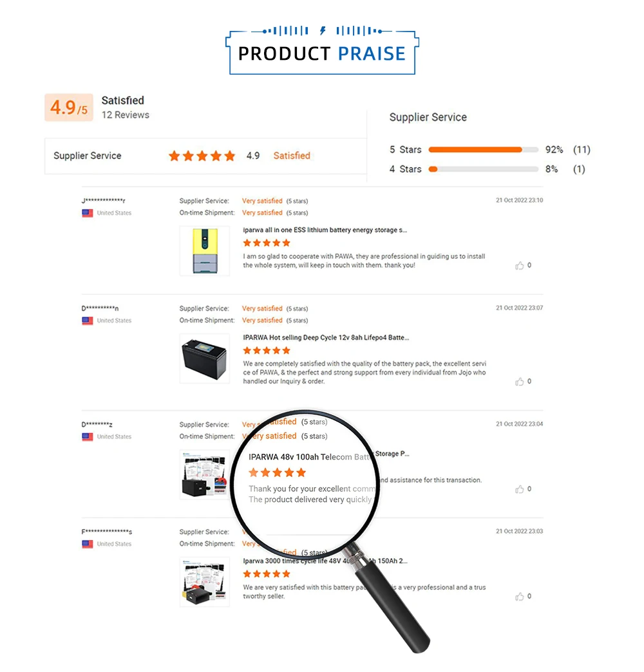Open the 48V 150Ah battery pack thumbnail
This screenshot has width=644, height=672.
[205, 582]
